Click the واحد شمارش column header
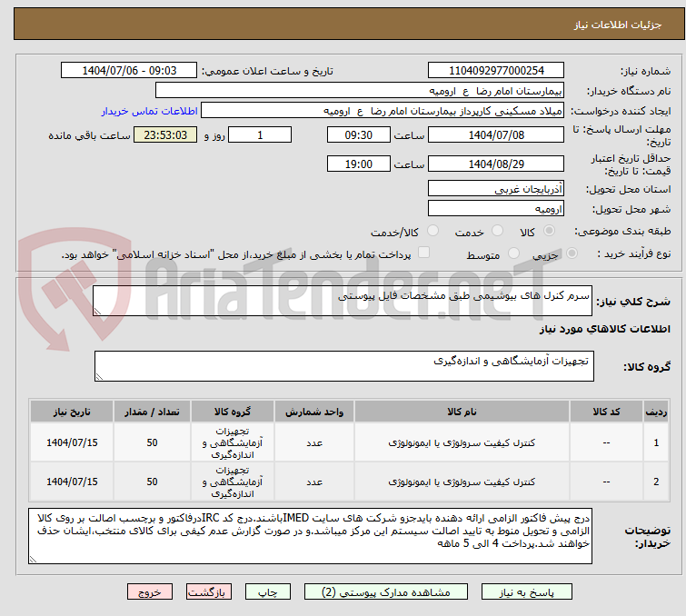Screen dimensions: 686x616 [x=314, y=412]
